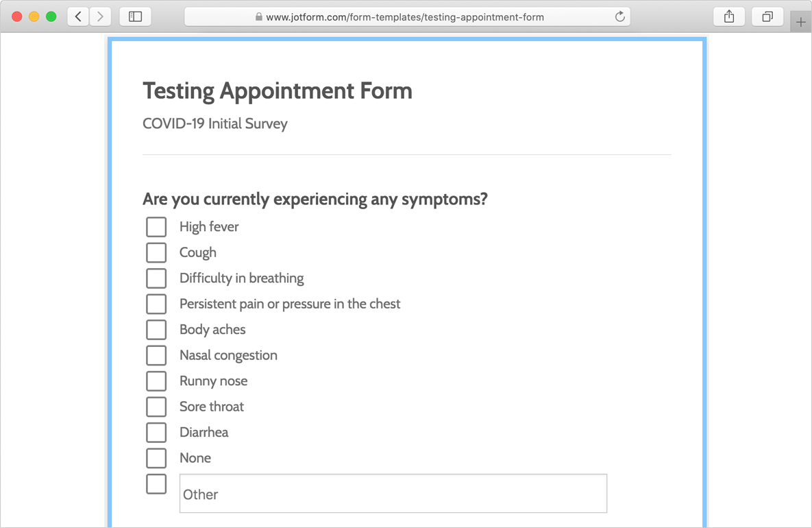Show the Safari sidebar
Image resolution: width=812 pixels, height=528 pixels.
tap(135, 16)
